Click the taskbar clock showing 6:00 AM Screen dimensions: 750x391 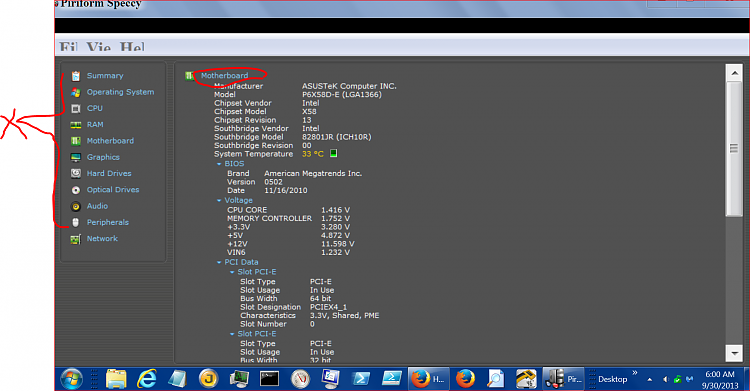720,380
